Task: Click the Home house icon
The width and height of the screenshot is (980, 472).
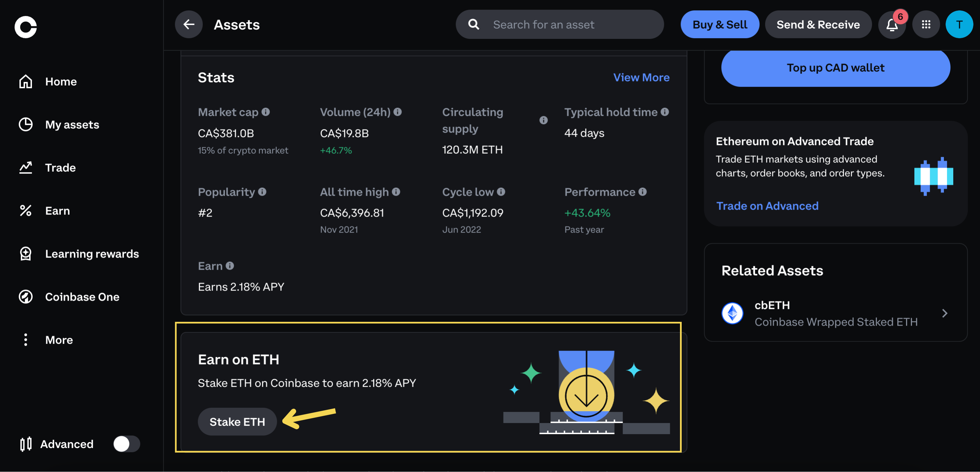Action: coord(25,81)
